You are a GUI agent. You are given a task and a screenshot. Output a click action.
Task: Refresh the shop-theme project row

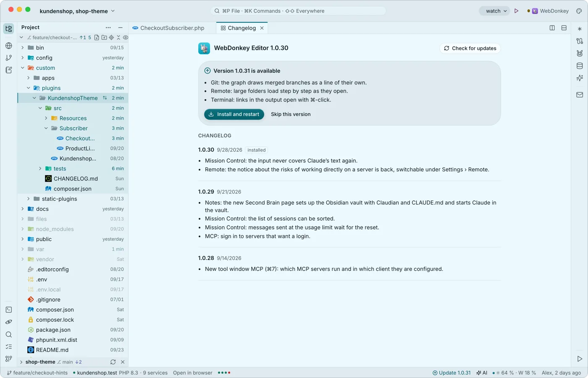(x=113, y=362)
